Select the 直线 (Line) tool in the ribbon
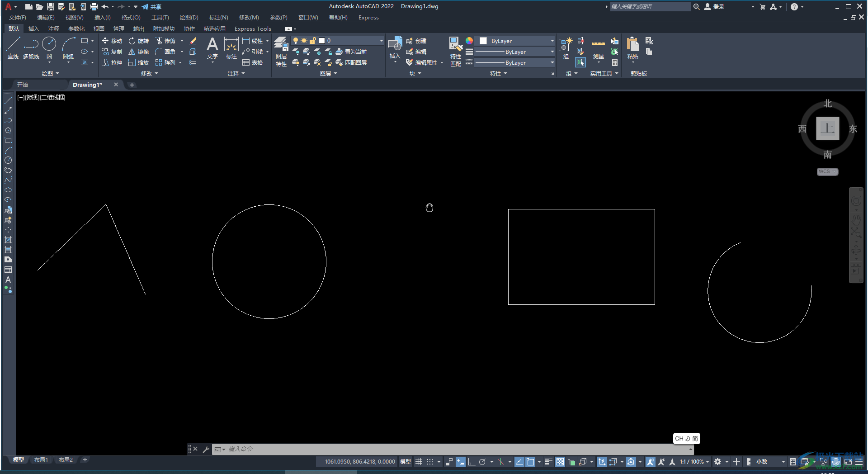868x474 pixels. [13, 48]
